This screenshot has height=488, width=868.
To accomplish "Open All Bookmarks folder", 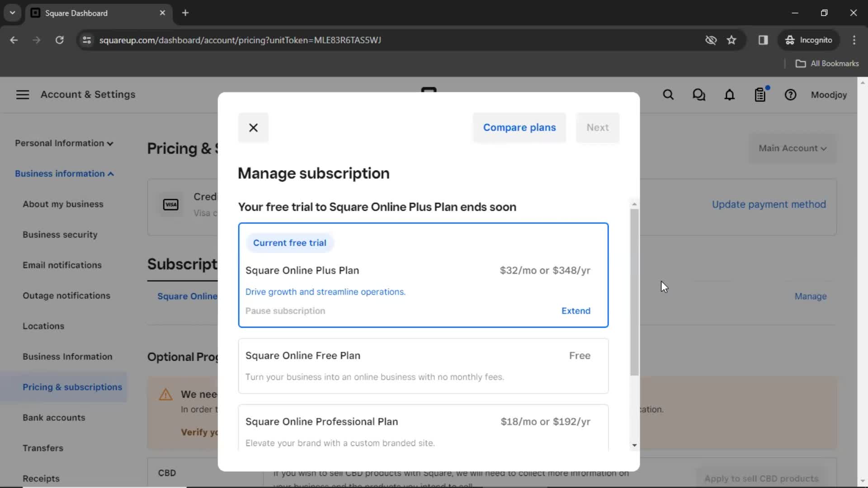I will point(827,64).
